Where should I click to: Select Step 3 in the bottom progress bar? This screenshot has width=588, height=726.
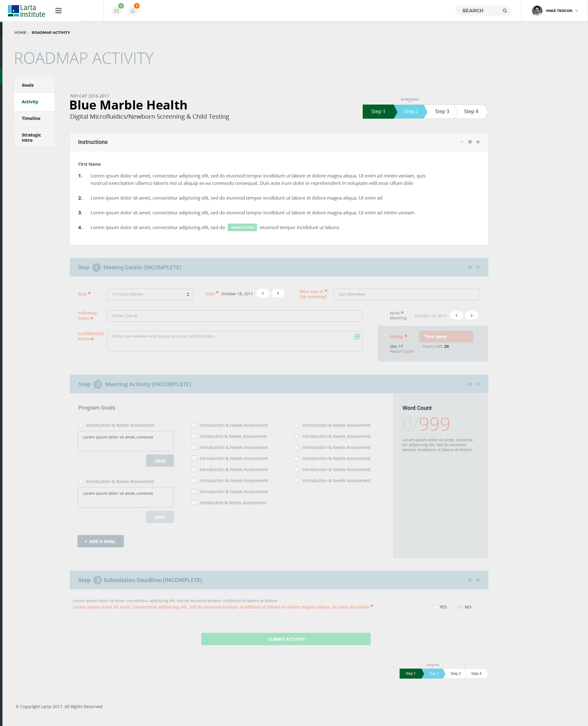pos(455,673)
